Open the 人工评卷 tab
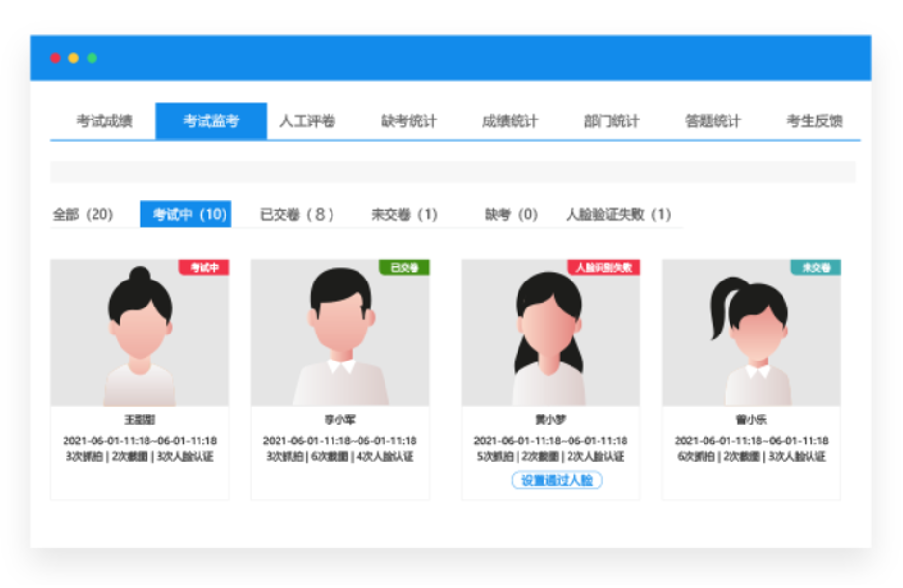This screenshot has height=588, width=903. (x=307, y=121)
